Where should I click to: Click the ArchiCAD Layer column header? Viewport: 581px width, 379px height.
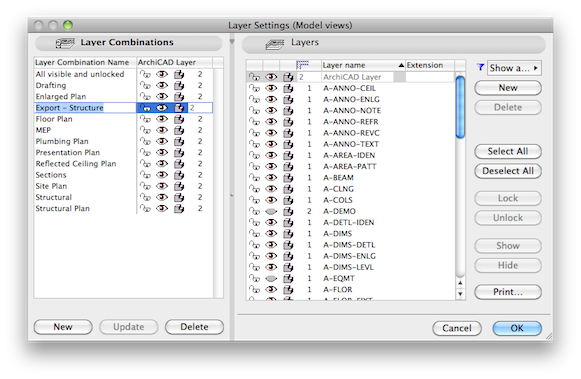click(x=174, y=62)
